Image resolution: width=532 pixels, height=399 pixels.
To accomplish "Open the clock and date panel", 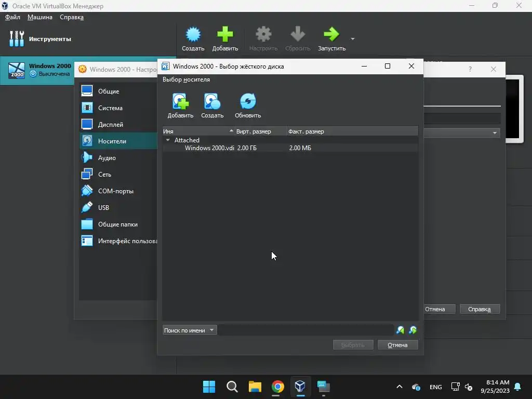I will pyautogui.click(x=495, y=387).
